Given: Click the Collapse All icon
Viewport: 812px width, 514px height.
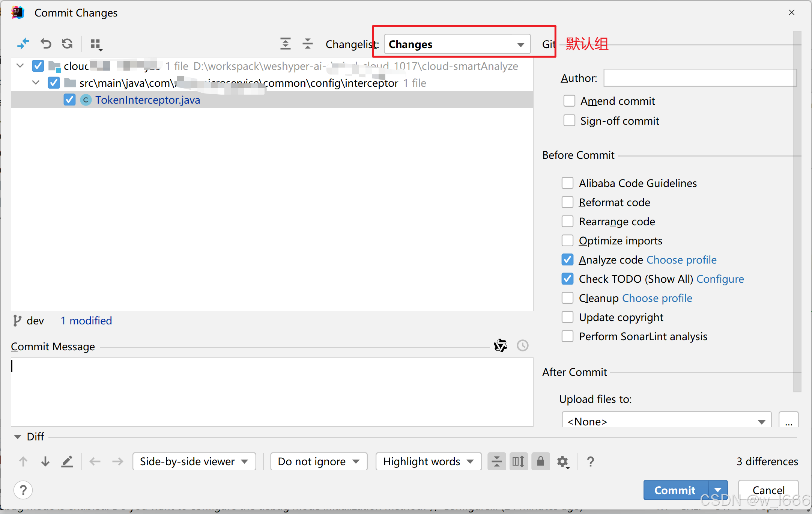Looking at the screenshot, I should click(308, 44).
